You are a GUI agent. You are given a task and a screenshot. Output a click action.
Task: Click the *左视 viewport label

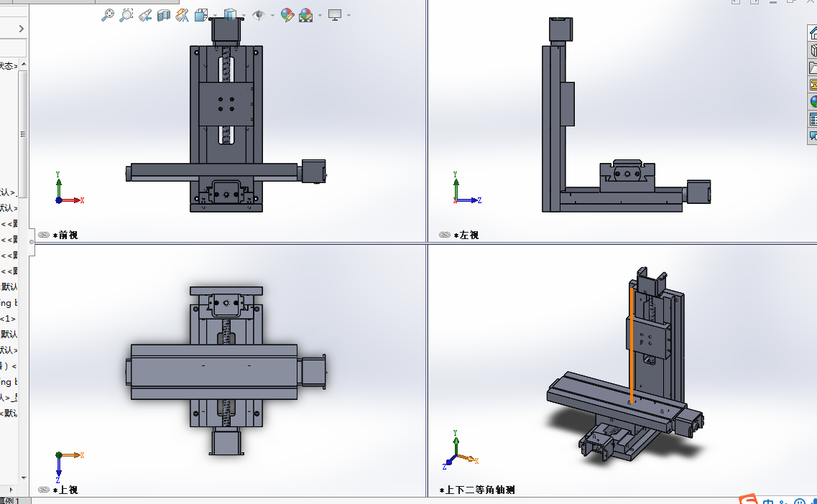466,235
